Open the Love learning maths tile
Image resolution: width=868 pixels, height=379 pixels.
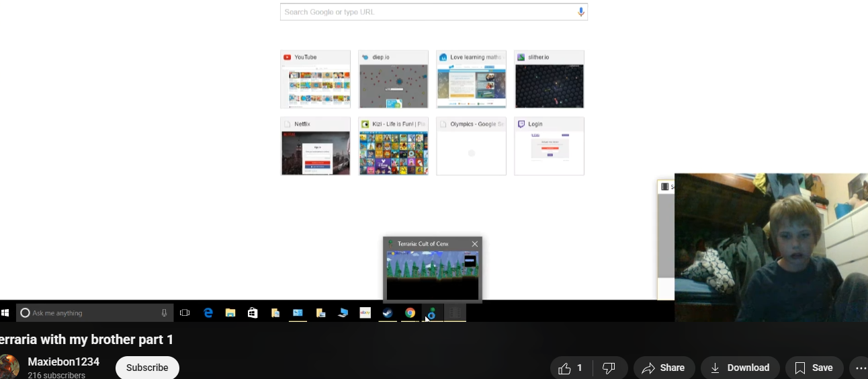point(471,79)
